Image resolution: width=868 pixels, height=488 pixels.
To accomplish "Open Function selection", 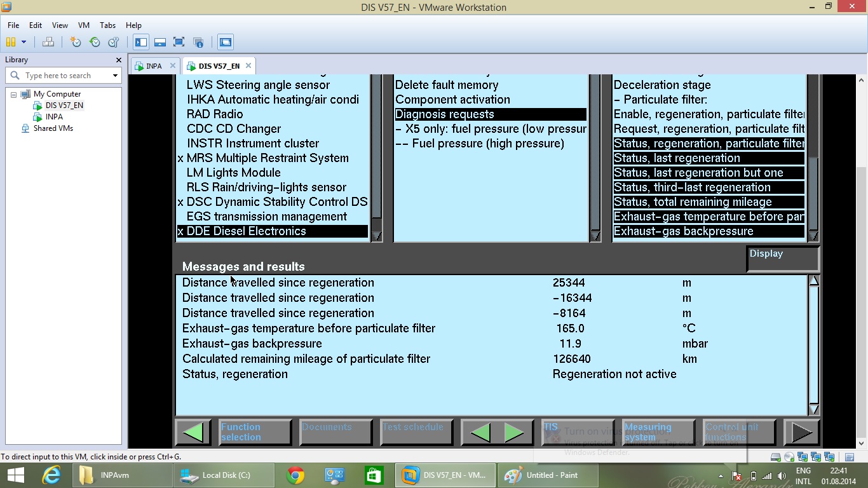I will click(x=255, y=432).
